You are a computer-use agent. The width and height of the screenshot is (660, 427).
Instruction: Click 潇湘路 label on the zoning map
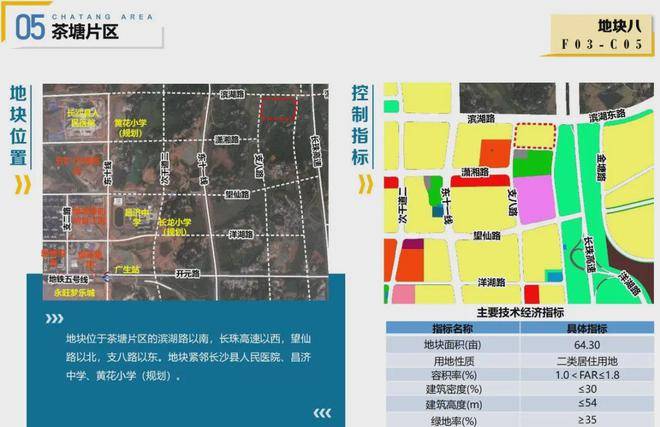click(475, 172)
